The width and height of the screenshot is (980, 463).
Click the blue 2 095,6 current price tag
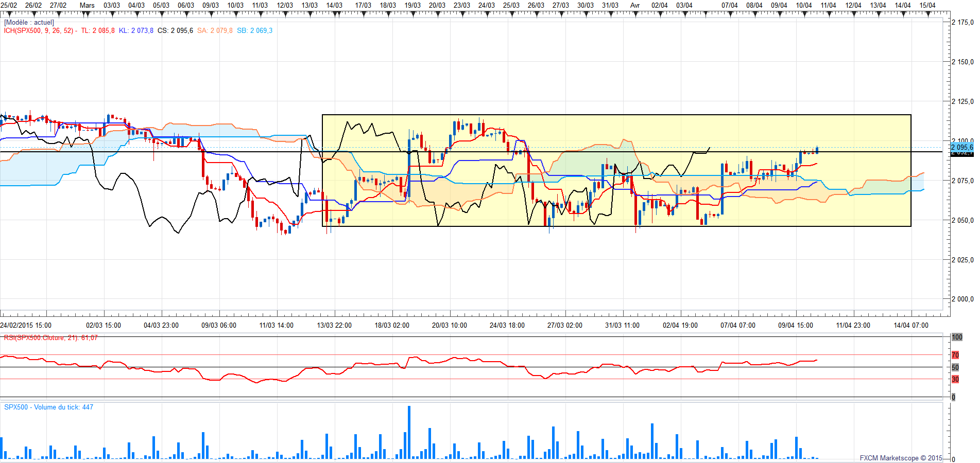(x=961, y=147)
